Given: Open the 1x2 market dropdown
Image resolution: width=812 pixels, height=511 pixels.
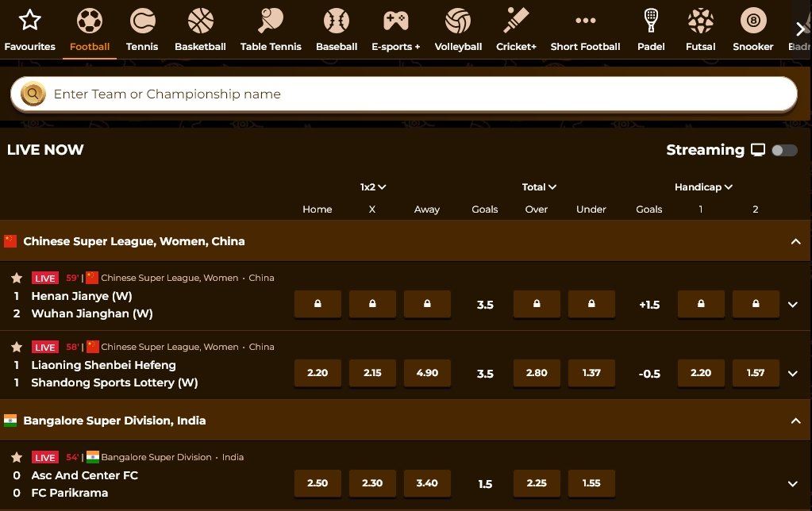Looking at the screenshot, I should click(372, 187).
